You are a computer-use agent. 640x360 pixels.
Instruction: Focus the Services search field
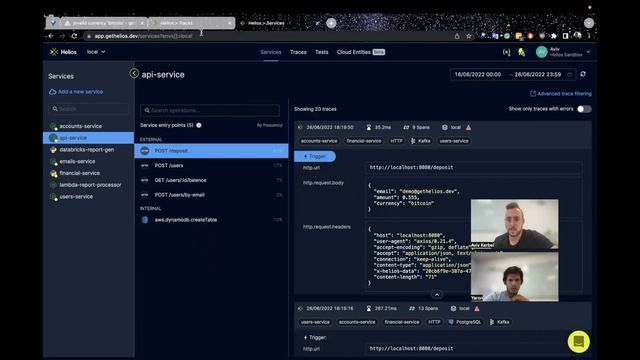pyautogui.click(x=89, y=109)
